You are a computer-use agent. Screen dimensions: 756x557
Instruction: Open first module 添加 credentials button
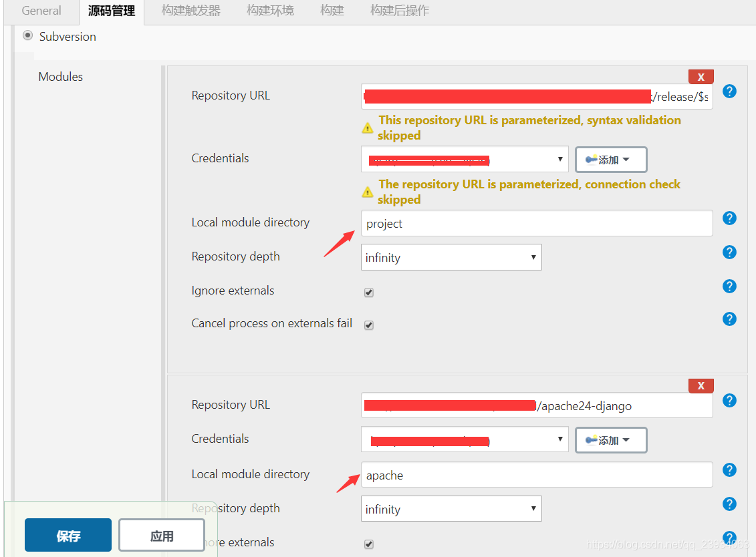click(x=611, y=160)
